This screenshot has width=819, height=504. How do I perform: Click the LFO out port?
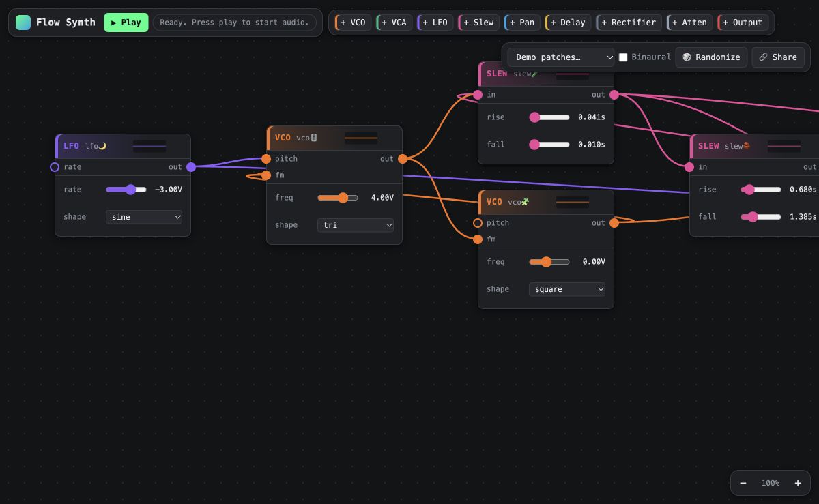pos(191,167)
